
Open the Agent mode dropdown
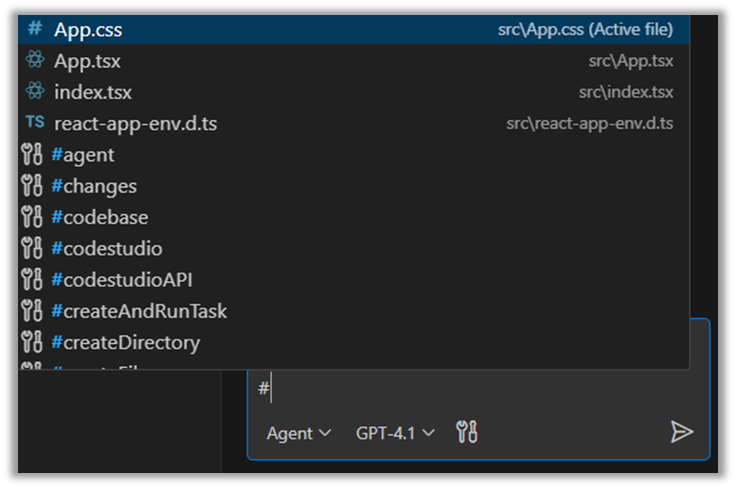298,433
